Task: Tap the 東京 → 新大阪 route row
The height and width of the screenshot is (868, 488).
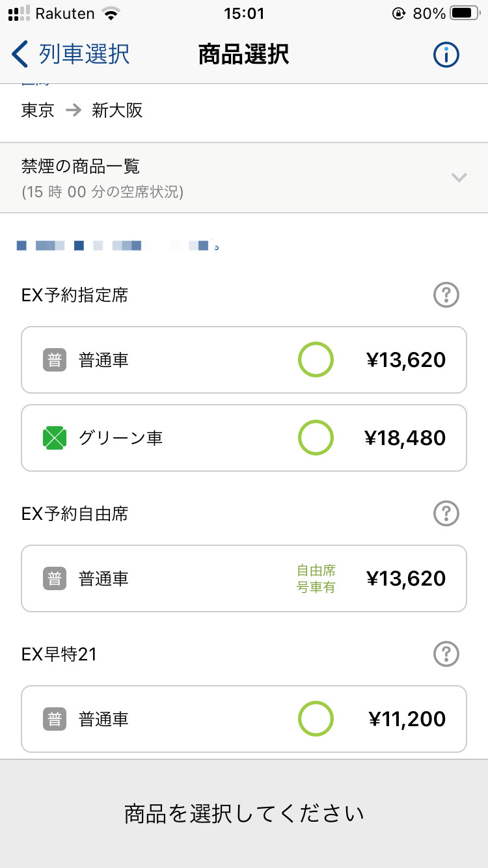Action: point(82,111)
